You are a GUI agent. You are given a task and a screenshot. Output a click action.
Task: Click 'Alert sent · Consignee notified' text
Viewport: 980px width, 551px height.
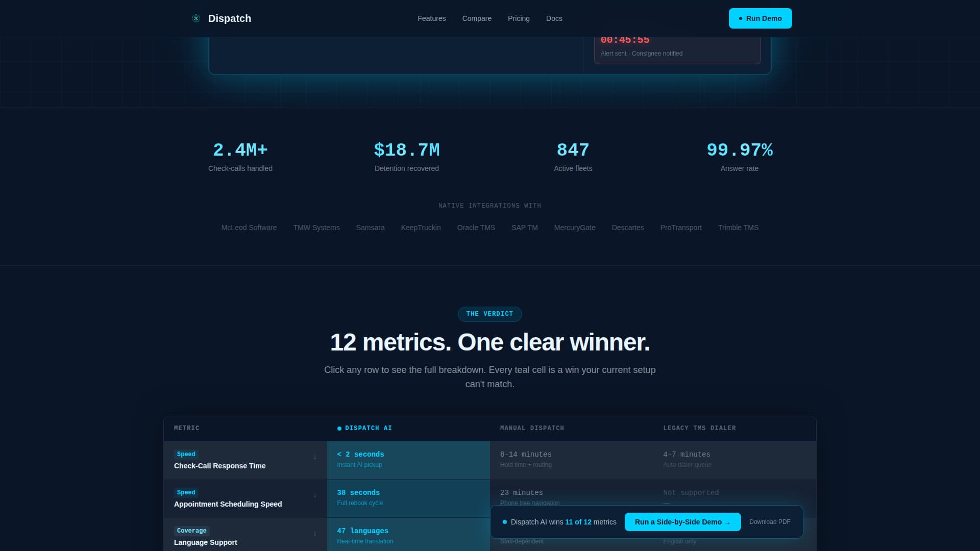tap(642, 54)
